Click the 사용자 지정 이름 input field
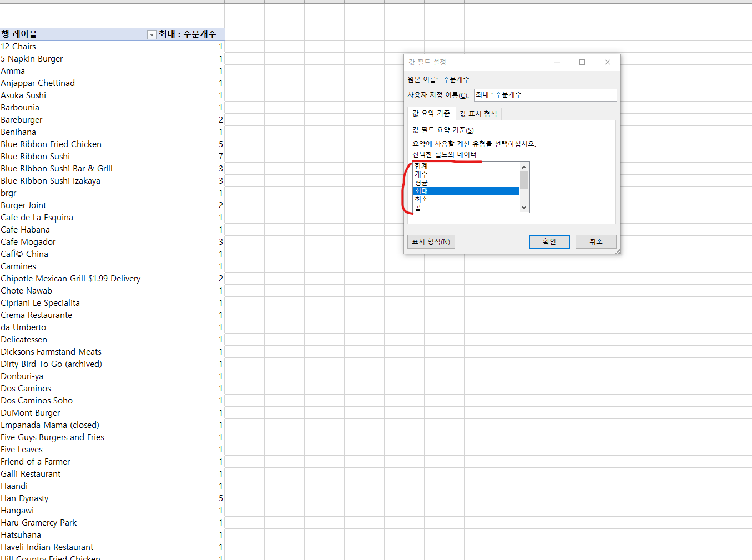This screenshot has width=752, height=560. (545, 95)
